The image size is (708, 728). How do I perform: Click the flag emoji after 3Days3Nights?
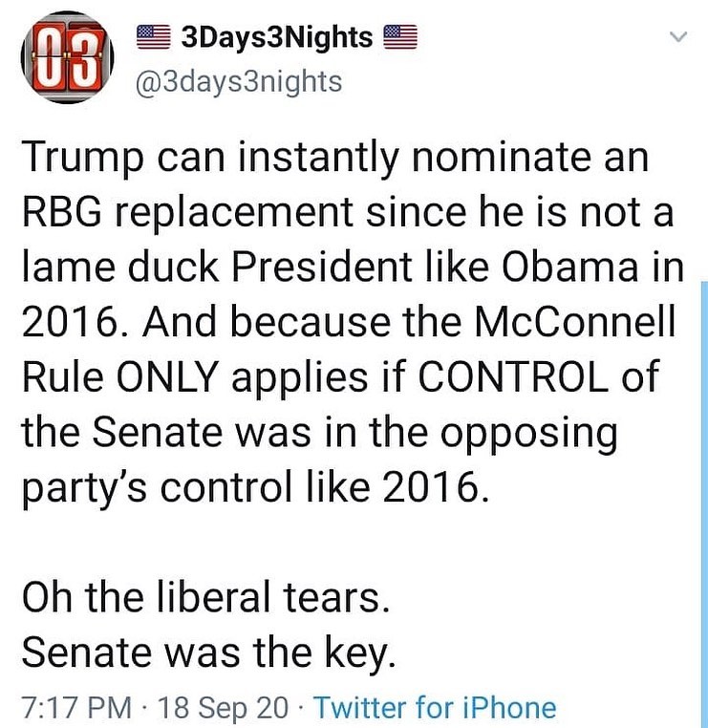(400, 37)
